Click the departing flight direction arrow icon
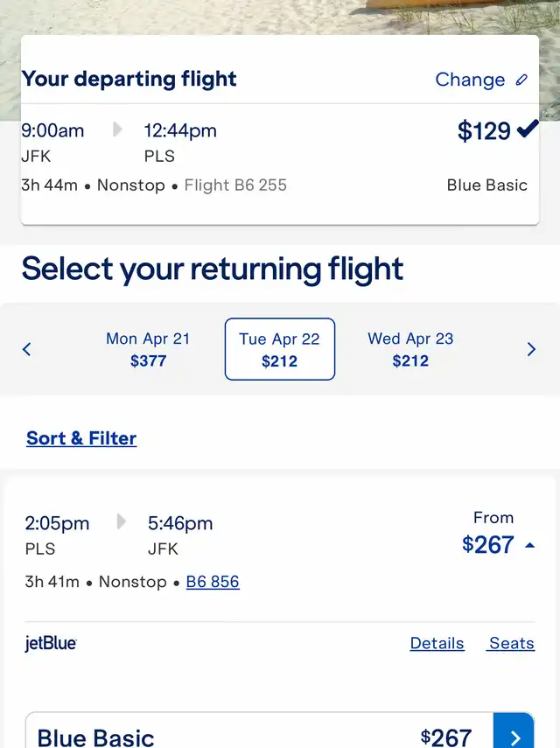Image resolution: width=560 pixels, height=748 pixels. [117, 129]
